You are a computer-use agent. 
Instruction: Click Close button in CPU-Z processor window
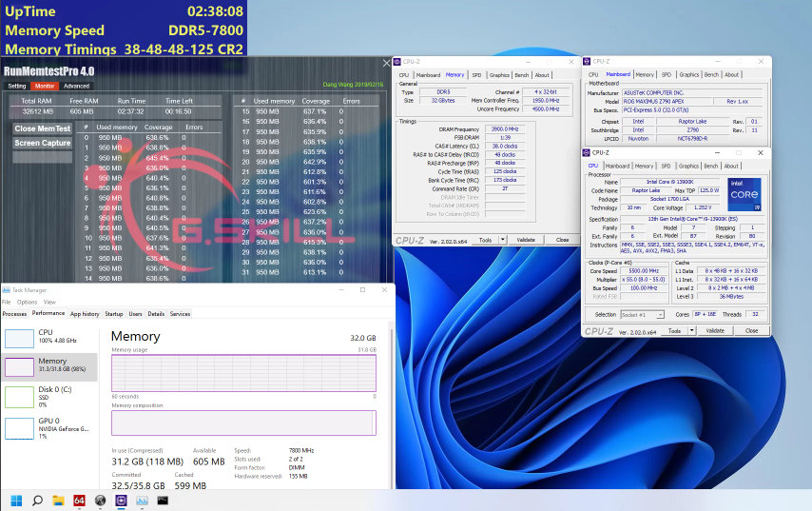pos(751,330)
